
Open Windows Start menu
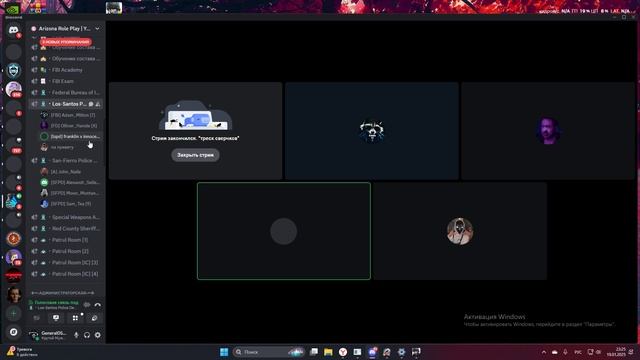[x=224, y=352]
